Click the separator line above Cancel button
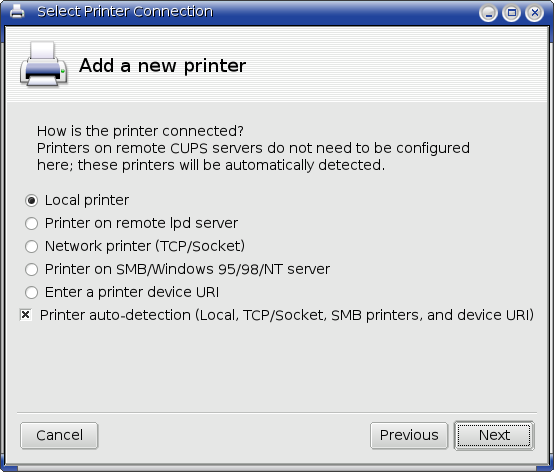This screenshot has width=554, height=472. pyautogui.click(x=277, y=413)
